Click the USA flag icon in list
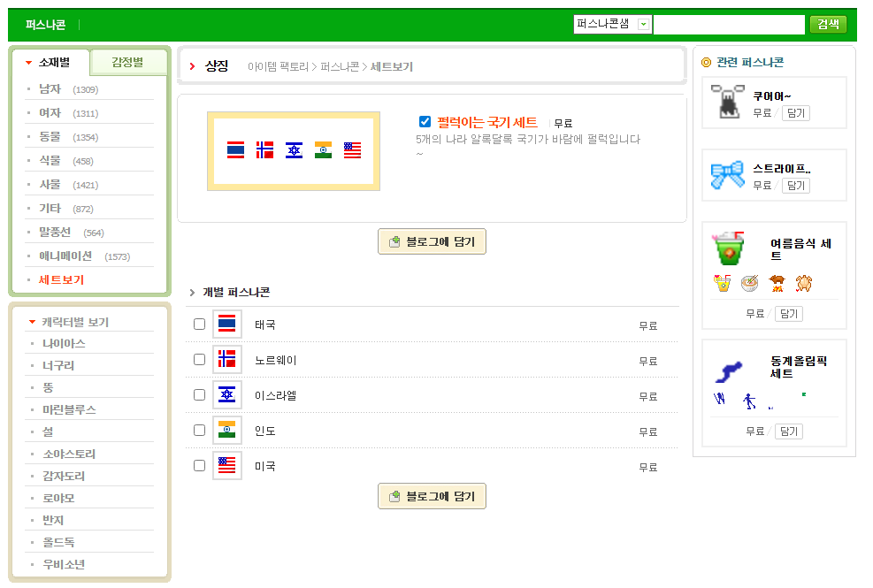Viewport: 873px width, 588px height. pos(227,466)
